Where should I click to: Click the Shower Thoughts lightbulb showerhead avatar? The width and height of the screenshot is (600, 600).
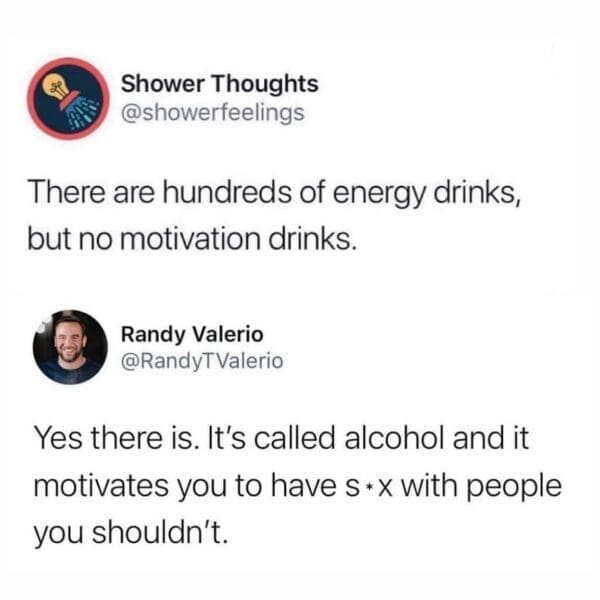tap(68, 99)
